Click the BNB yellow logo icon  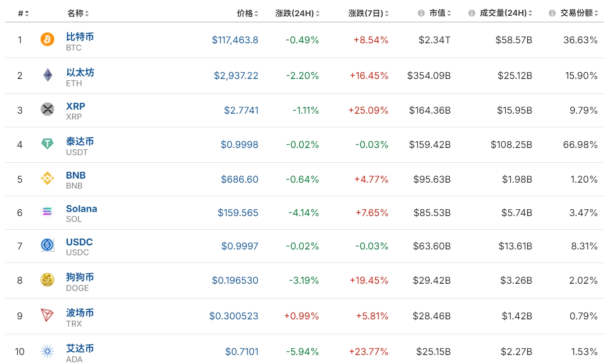click(47, 179)
